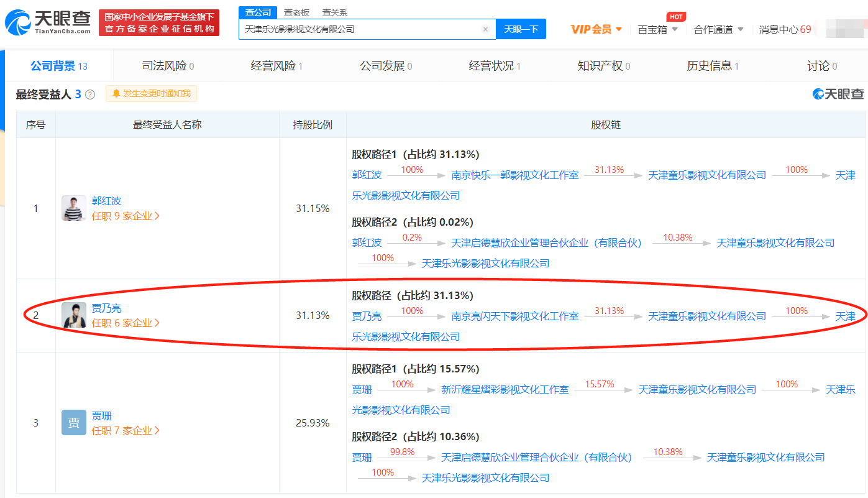
Task: Open 贾珊's name link in beneficiary column
Action: click(102, 415)
